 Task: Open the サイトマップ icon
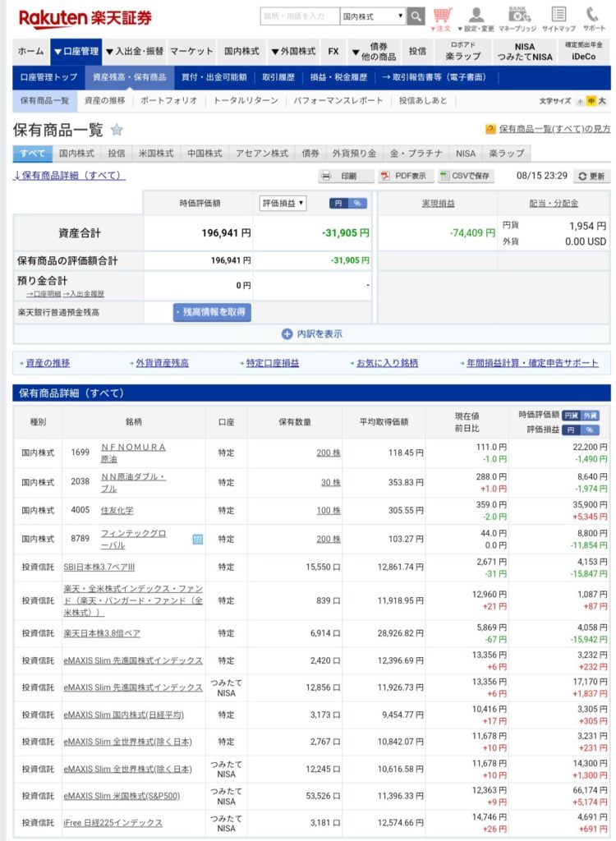[x=559, y=20]
